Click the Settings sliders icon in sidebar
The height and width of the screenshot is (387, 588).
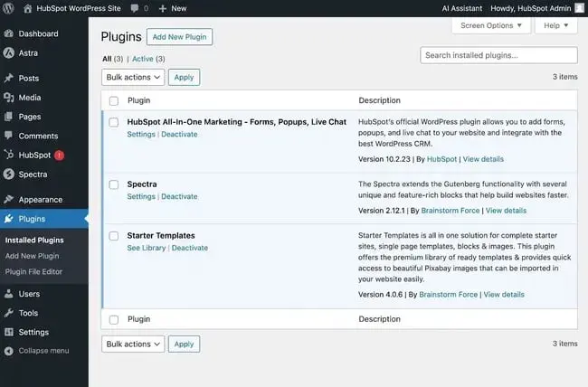9,332
